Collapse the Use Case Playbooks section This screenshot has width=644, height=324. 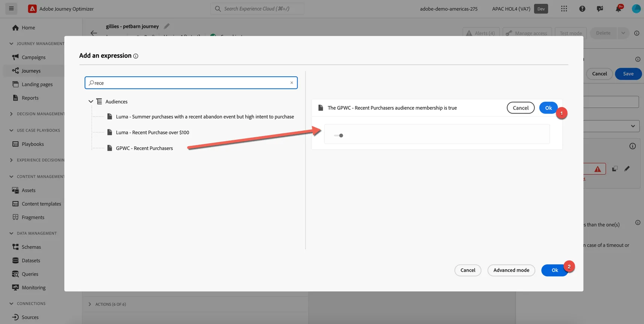pyautogui.click(x=11, y=130)
